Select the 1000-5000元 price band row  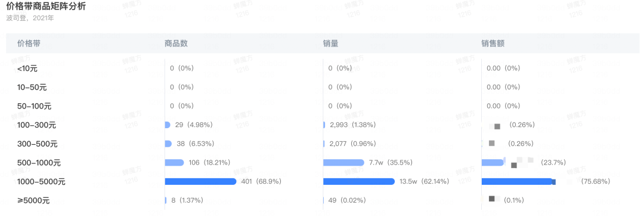point(322,182)
